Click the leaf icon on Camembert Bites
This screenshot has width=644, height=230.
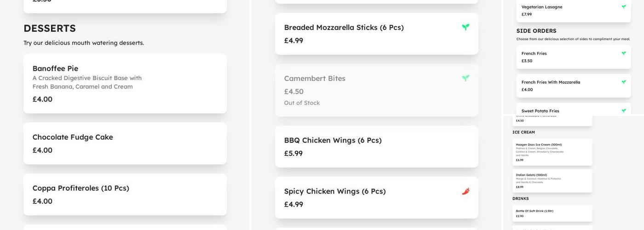coord(466,78)
